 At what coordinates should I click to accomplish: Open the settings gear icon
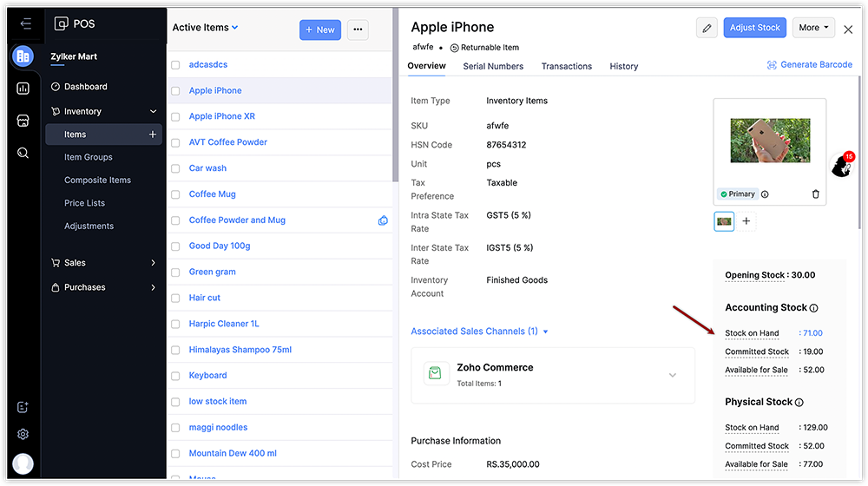(23, 434)
